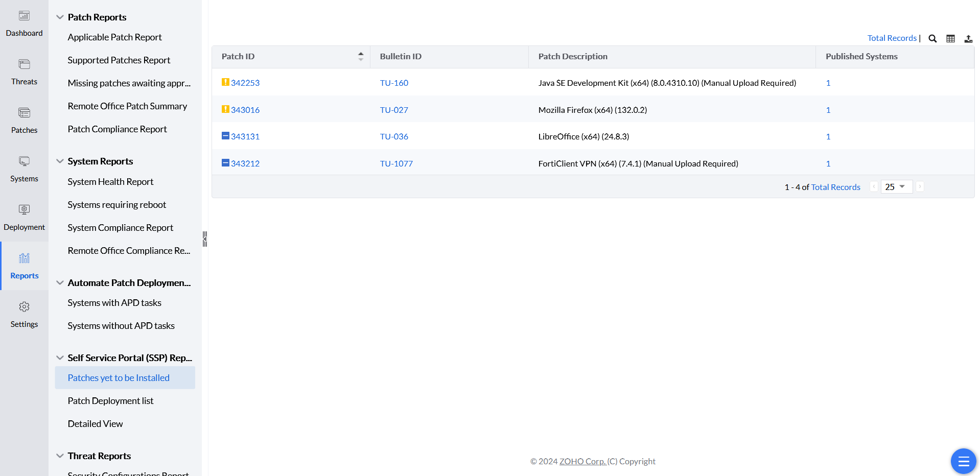Open the Patches sidebar section

[24, 121]
